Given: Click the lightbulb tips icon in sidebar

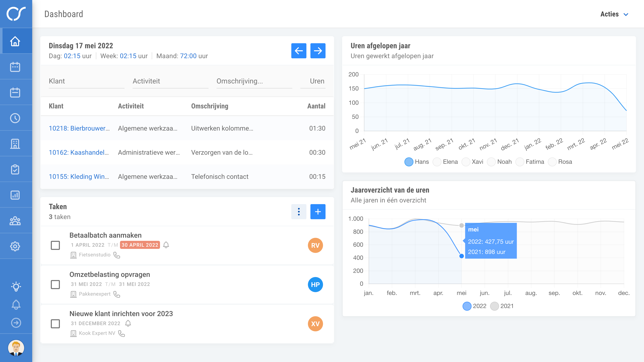Looking at the screenshot, I should pos(16,286).
